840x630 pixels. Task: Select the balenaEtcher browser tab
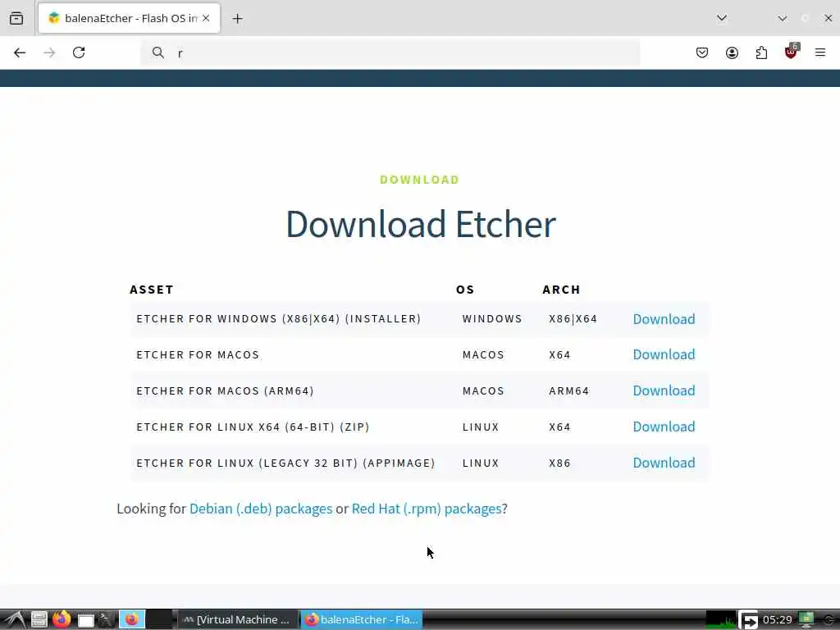(x=129, y=18)
